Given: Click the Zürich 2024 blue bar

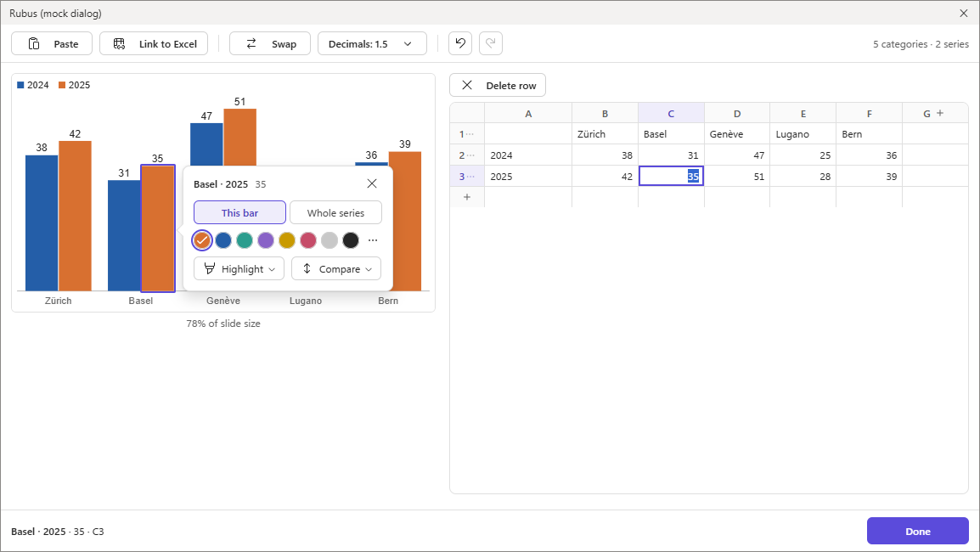Looking at the screenshot, I should point(42,223).
